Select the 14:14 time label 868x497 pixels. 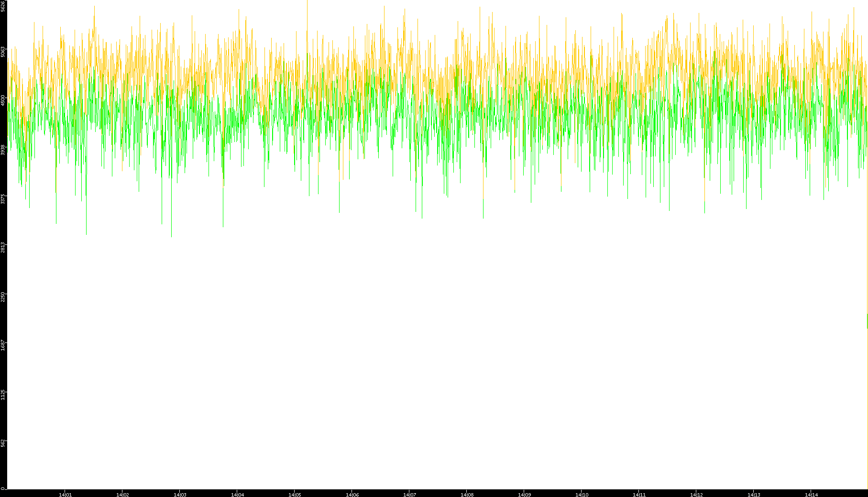812,495
